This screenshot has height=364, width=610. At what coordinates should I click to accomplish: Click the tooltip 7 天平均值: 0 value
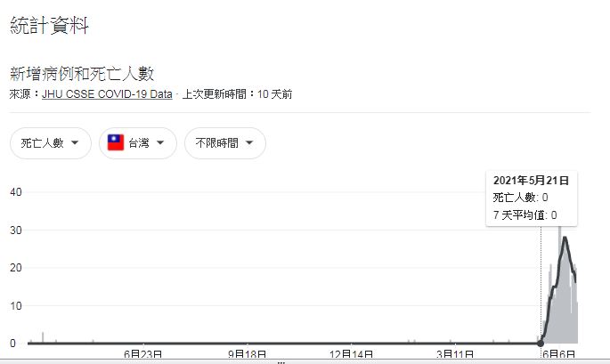pyautogui.click(x=525, y=215)
